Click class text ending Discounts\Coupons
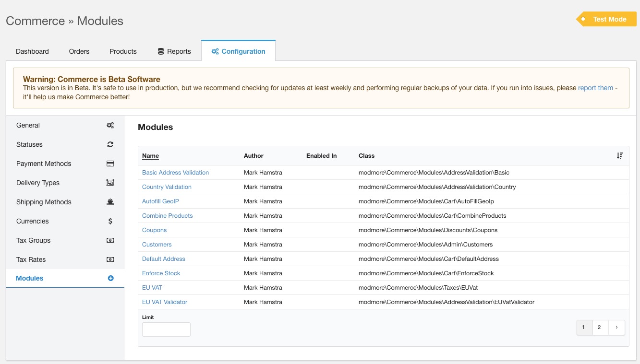Image resolution: width=640 pixels, height=364 pixels. pyautogui.click(x=428, y=230)
